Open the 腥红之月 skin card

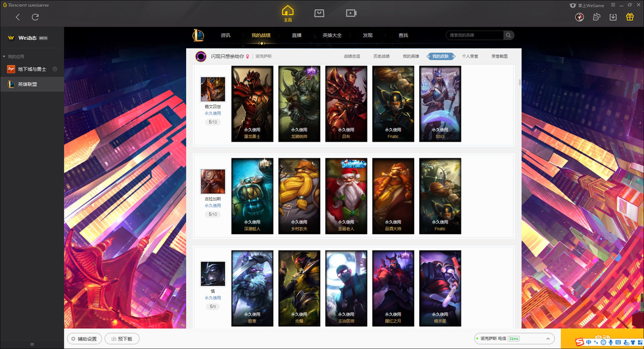pos(393,288)
